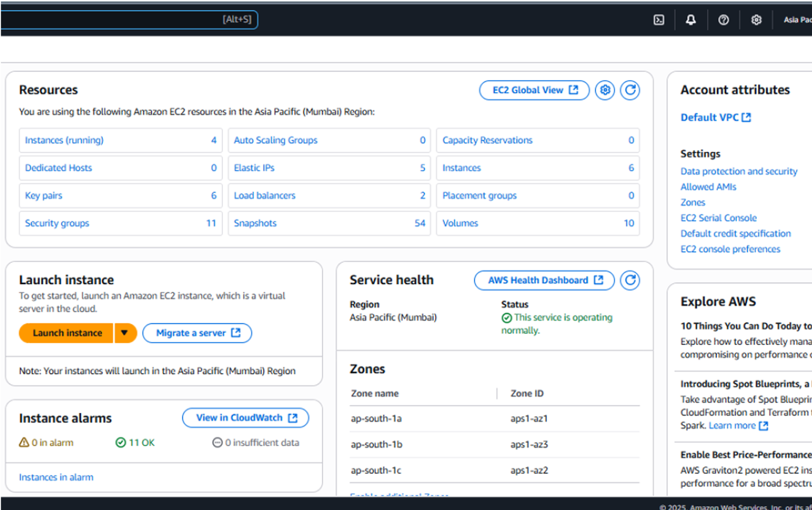
Task: Refresh the Resources panel
Action: [630, 90]
